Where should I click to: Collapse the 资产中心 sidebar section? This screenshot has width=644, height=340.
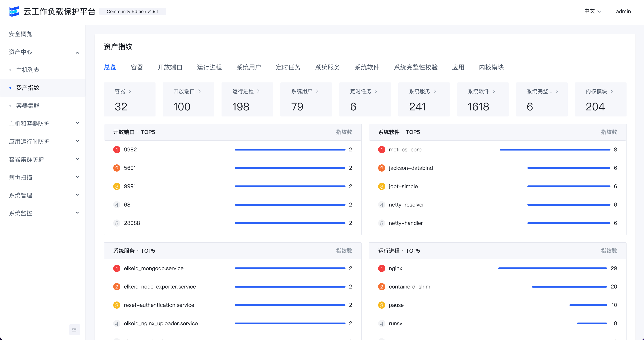[x=77, y=52]
